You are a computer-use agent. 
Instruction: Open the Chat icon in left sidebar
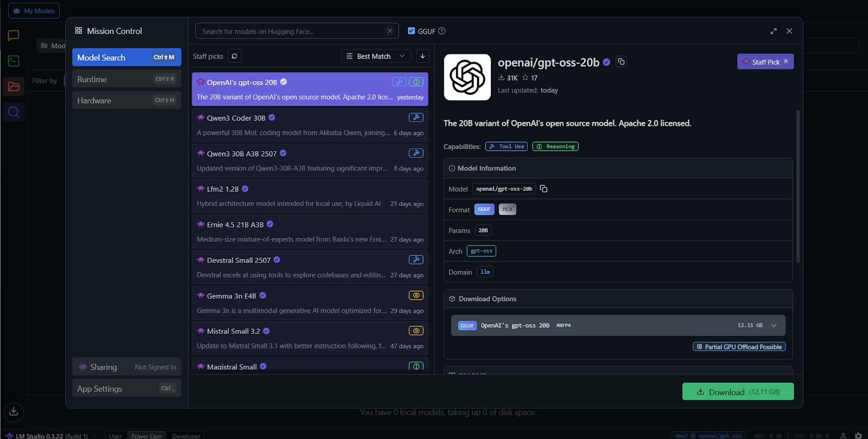14,36
